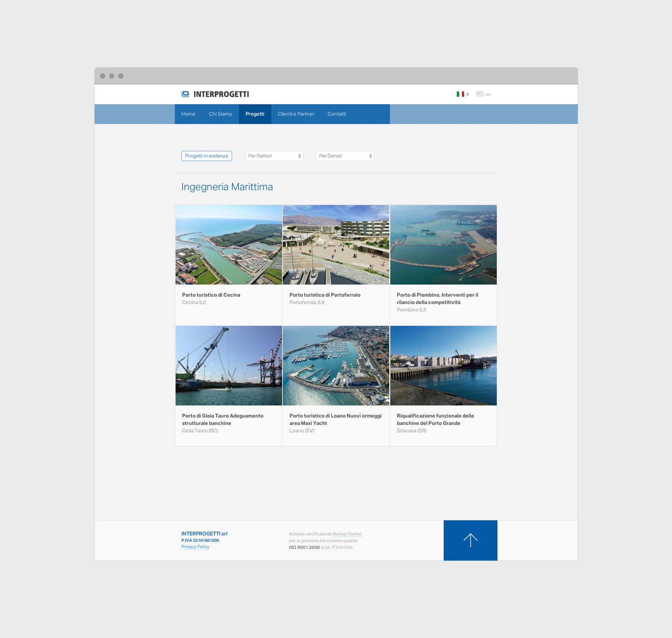672x638 pixels.
Task: Click the 'Loano (SV)' location text
Action: tap(302, 431)
